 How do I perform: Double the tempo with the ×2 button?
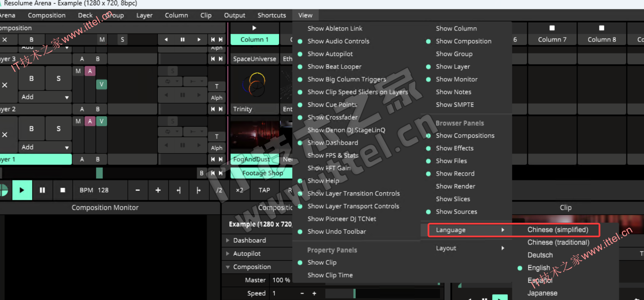click(239, 190)
